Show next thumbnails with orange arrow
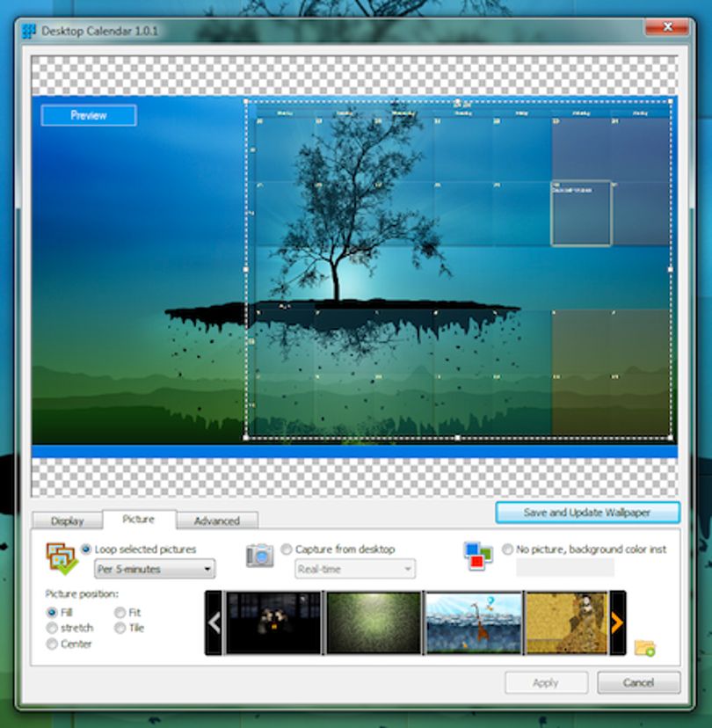712x728 pixels. tap(617, 623)
